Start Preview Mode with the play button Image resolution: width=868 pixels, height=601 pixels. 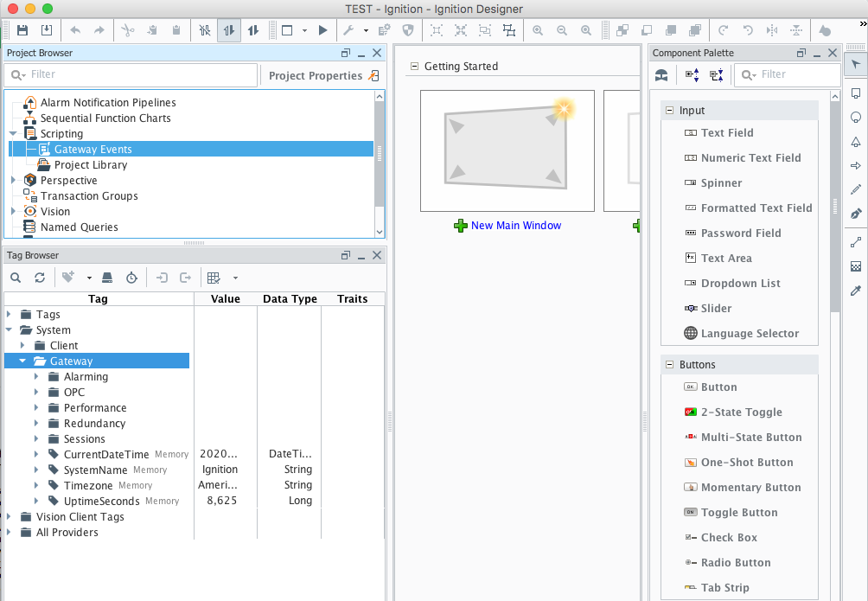pyautogui.click(x=322, y=30)
